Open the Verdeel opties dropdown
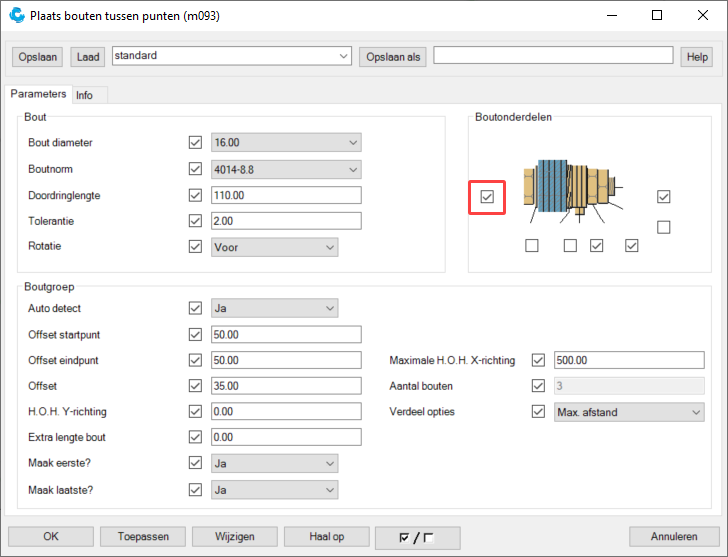 click(629, 412)
